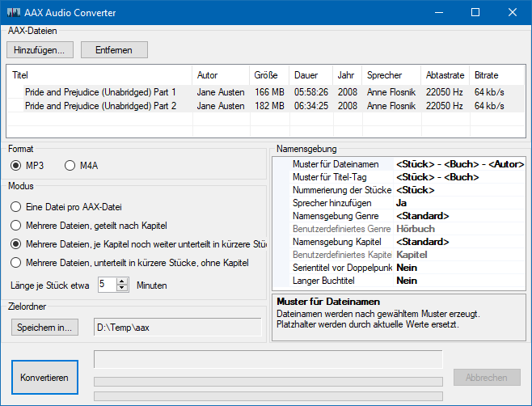Select the MP3 format radio button
Image resolution: width=532 pixels, height=406 pixels.
[x=16, y=166]
